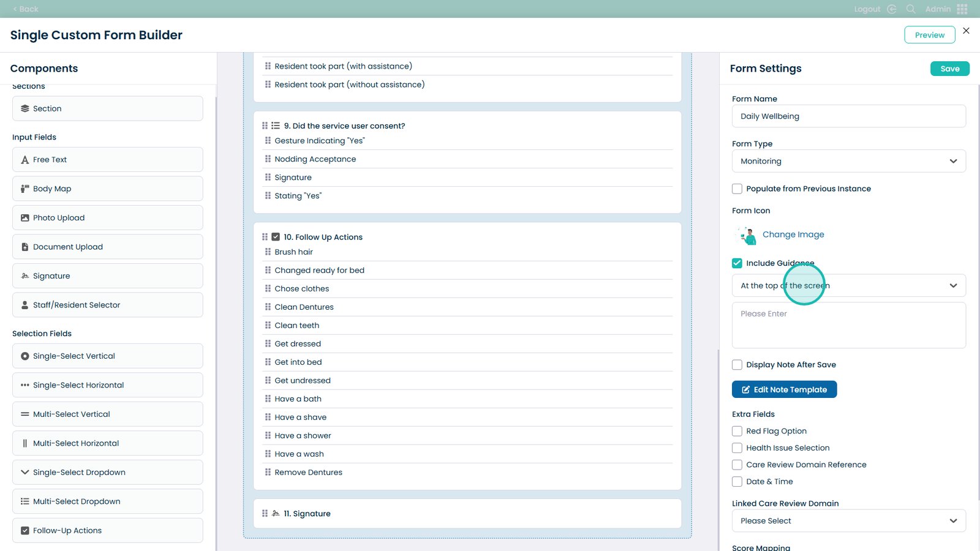980x551 pixels.
Task: Click the Form Name input field
Action: point(849,116)
